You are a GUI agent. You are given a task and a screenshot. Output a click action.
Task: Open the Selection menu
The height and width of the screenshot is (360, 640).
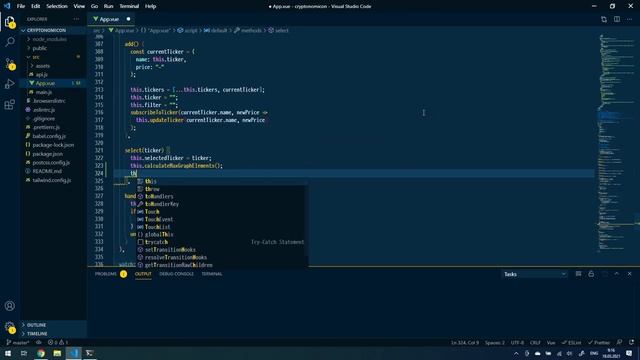tap(57, 6)
